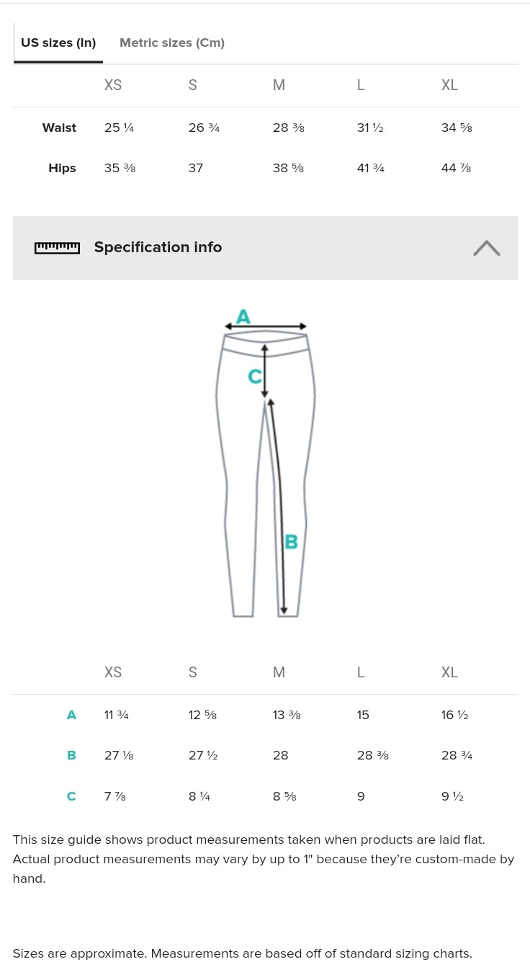Click the ruler icon beside Specification info
530x980 pixels.
pyautogui.click(x=57, y=248)
